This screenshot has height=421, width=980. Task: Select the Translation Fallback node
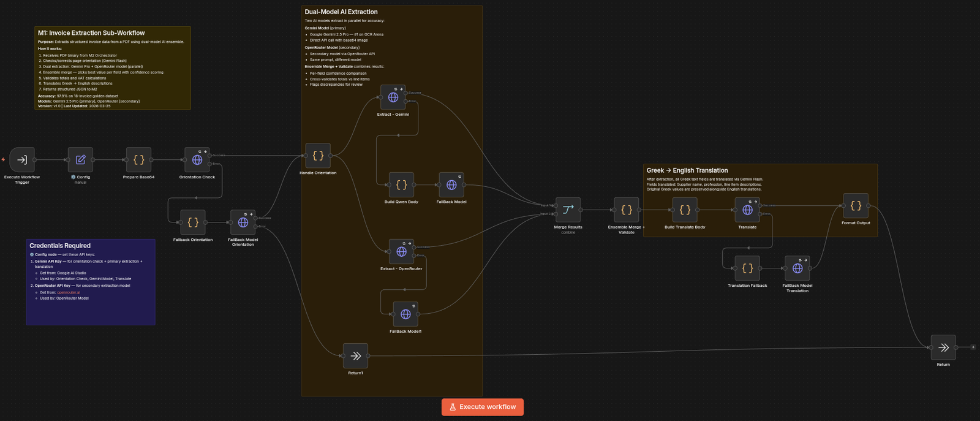[x=747, y=268]
